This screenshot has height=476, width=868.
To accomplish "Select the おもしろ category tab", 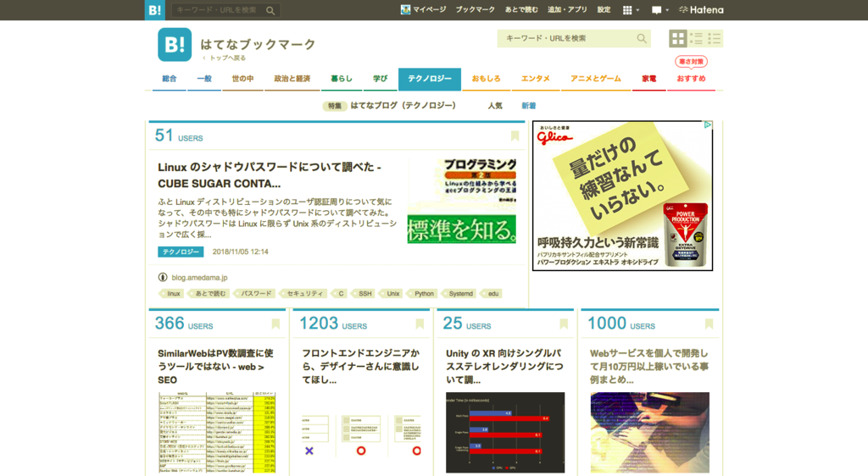I will click(x=486, y=79).
